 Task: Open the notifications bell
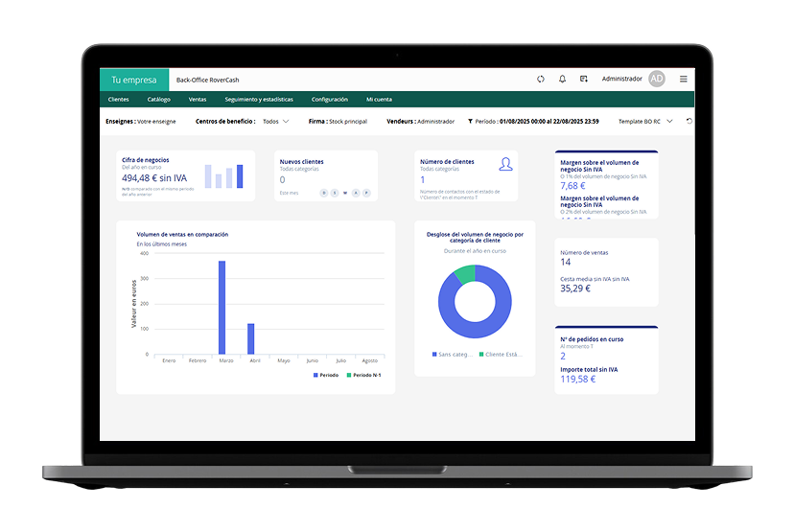click(x=562, y=79)
